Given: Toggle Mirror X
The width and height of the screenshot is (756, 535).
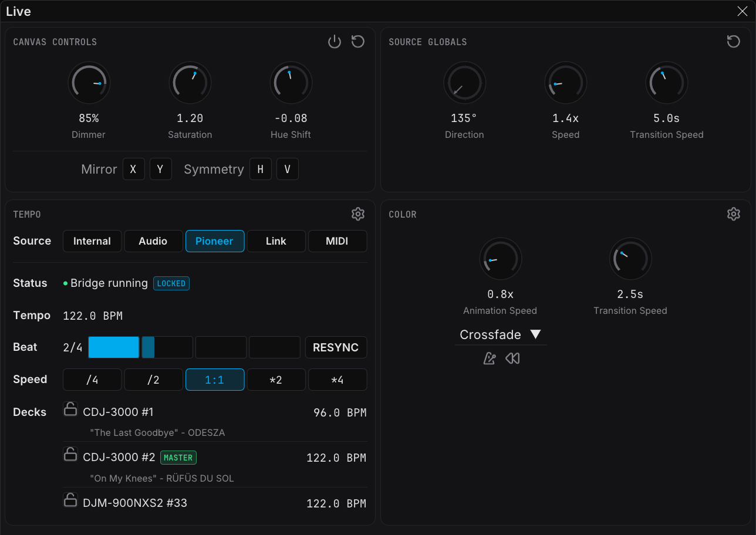Looking at the screenshot, I should pos(134,170).
